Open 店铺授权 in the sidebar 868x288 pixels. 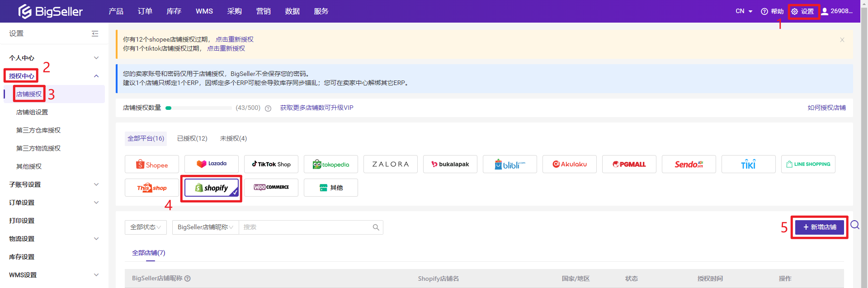[x=54, y=94]
